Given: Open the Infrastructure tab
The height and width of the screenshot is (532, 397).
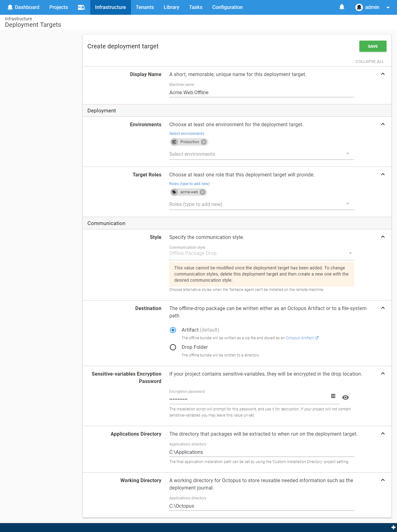Looking at the screenshot, I should tap(110, 7).
